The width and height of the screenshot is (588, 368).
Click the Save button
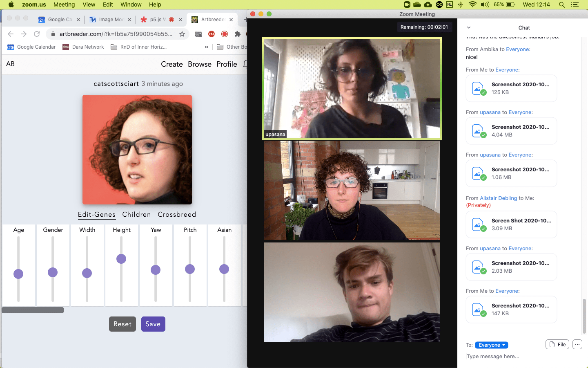pos(153,324)
